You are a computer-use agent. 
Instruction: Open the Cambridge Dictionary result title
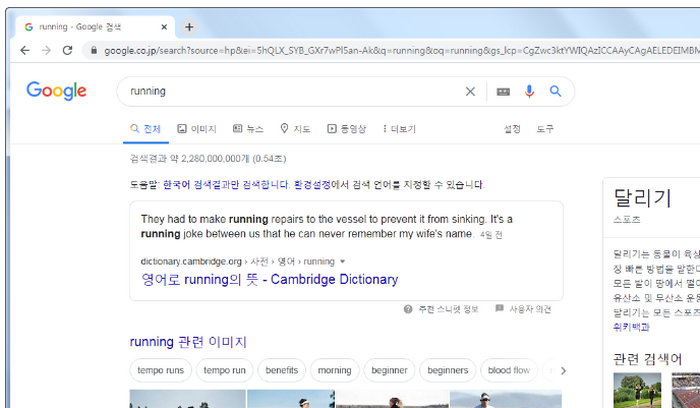[270, 279]
